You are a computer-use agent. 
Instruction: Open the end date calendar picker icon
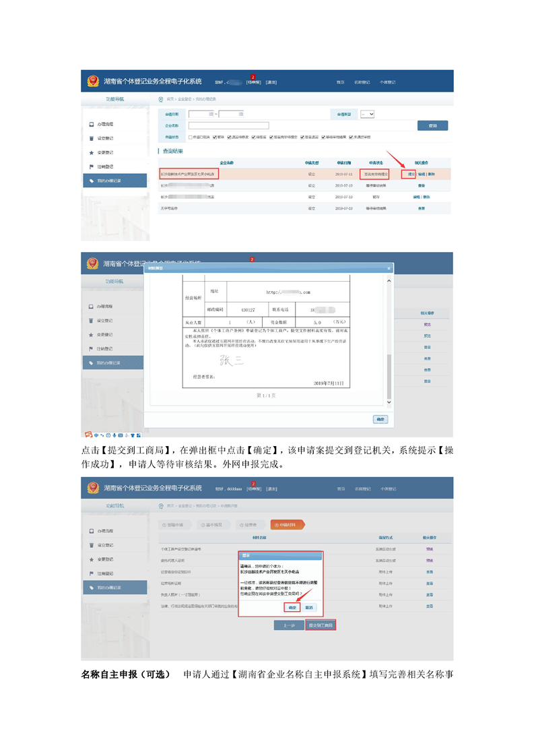pos(240,115)
